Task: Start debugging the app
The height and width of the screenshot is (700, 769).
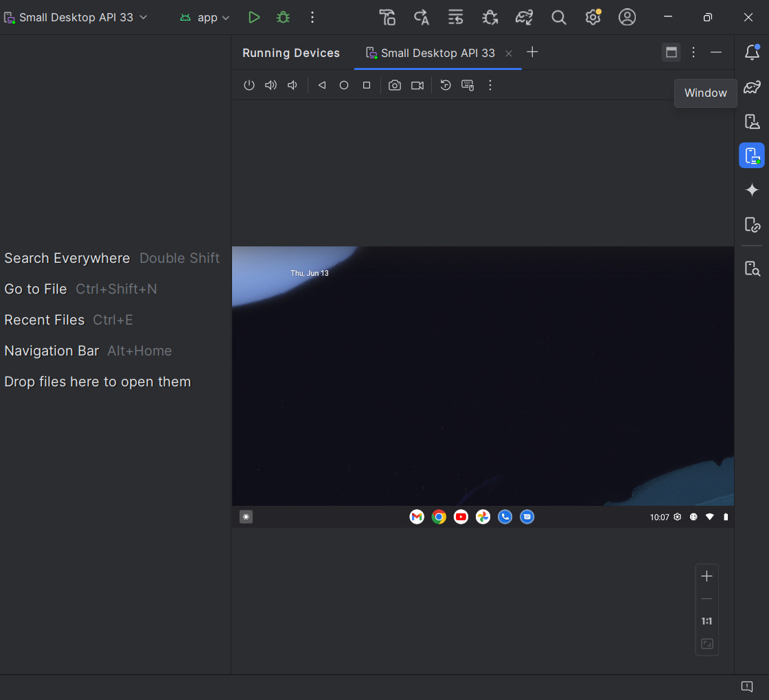Action: point(283,17)
